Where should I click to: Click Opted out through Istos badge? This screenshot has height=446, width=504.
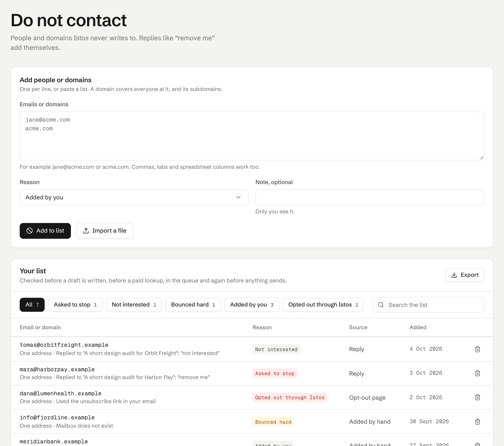(x=290, y=397)
